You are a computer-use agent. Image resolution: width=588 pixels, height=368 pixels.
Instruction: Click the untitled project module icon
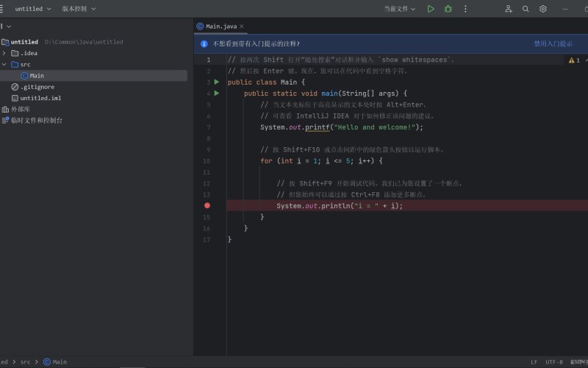tap(5, 42)
